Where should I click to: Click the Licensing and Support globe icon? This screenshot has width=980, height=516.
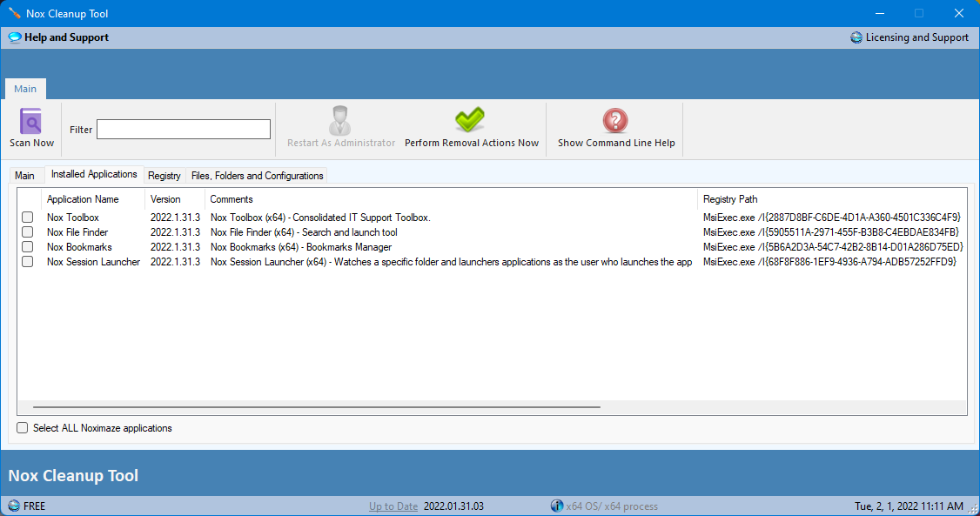pos(856,37)
